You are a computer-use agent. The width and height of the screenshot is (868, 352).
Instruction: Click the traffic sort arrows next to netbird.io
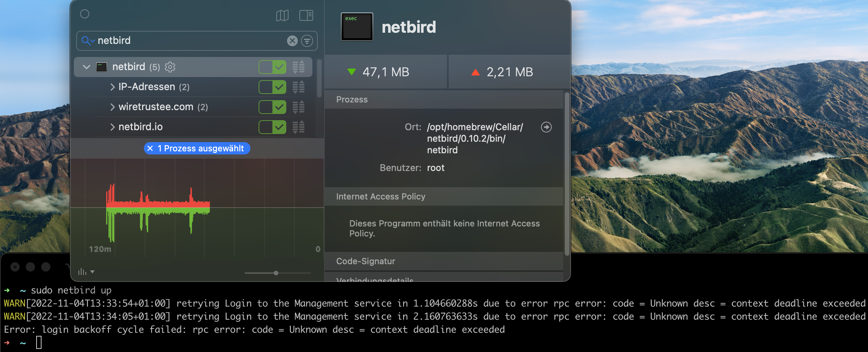click(x=298, y=127)
